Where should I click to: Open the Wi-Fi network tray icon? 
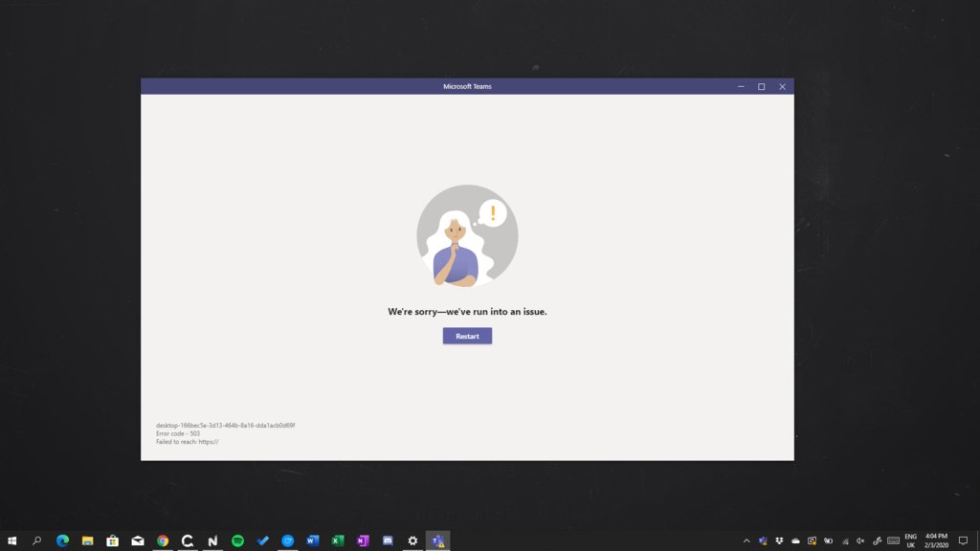tap(845, 541)
